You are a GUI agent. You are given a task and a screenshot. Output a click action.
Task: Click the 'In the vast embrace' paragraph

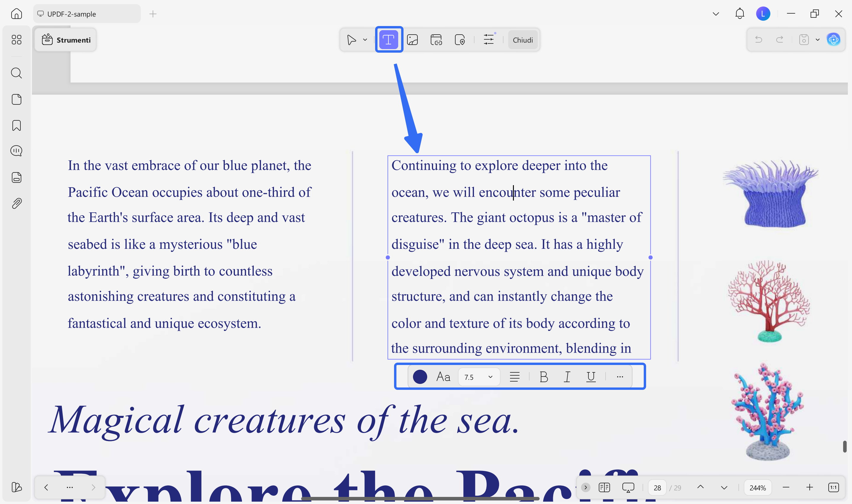tap(190, 244)
